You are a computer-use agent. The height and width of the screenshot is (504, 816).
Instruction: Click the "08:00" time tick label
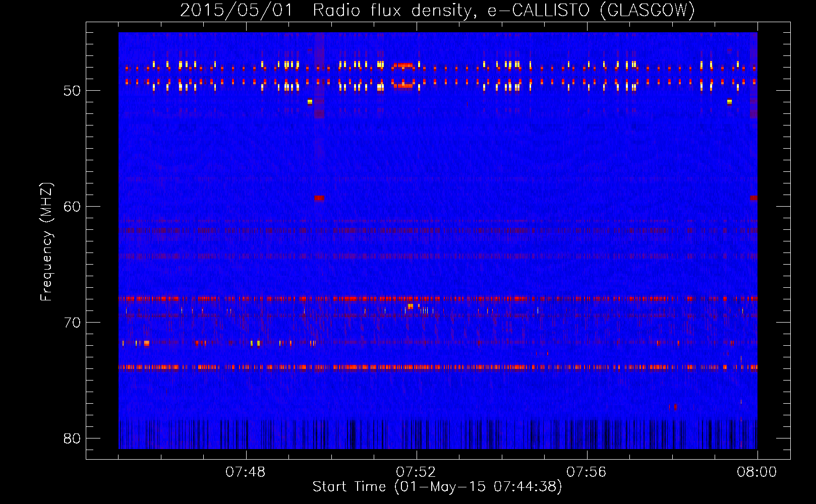point(757,472)
